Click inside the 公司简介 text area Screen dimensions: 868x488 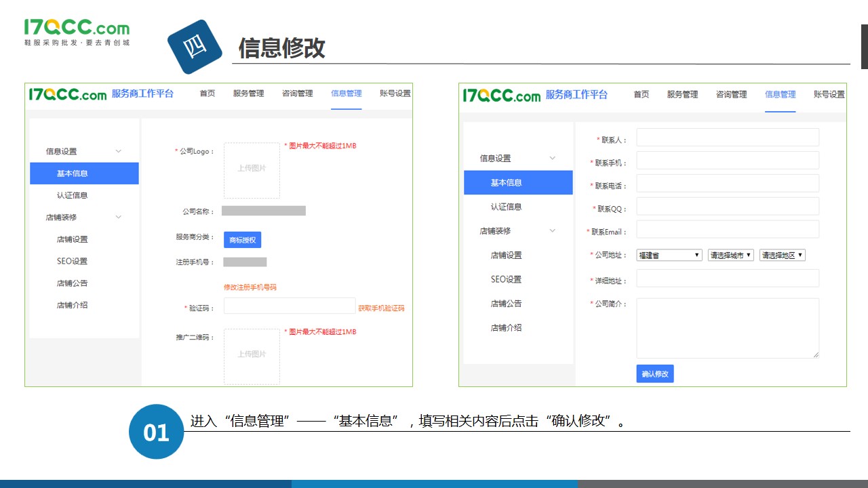click(727, 328)
